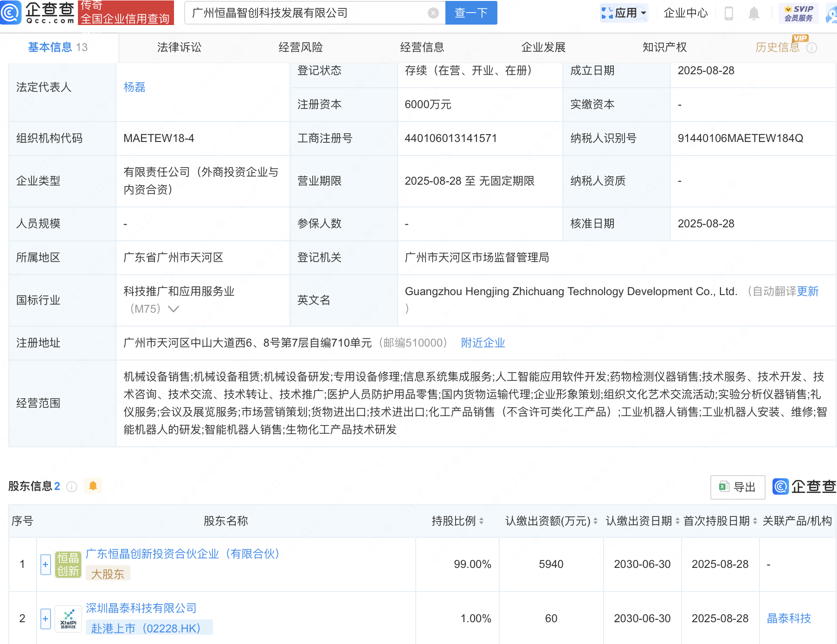837x644 pixels.
Task: Select registration number 440106013141571
Action: tap(451, 138)
